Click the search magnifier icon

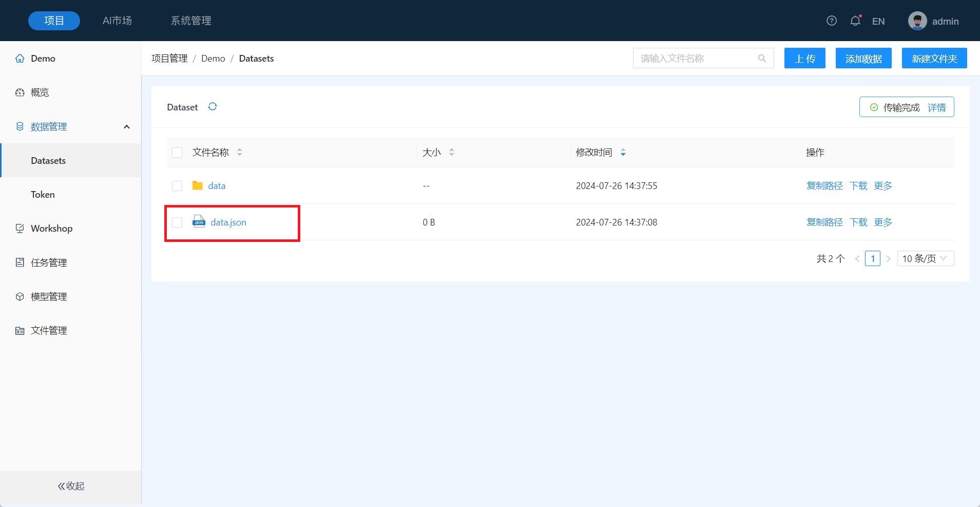[762, 59]
